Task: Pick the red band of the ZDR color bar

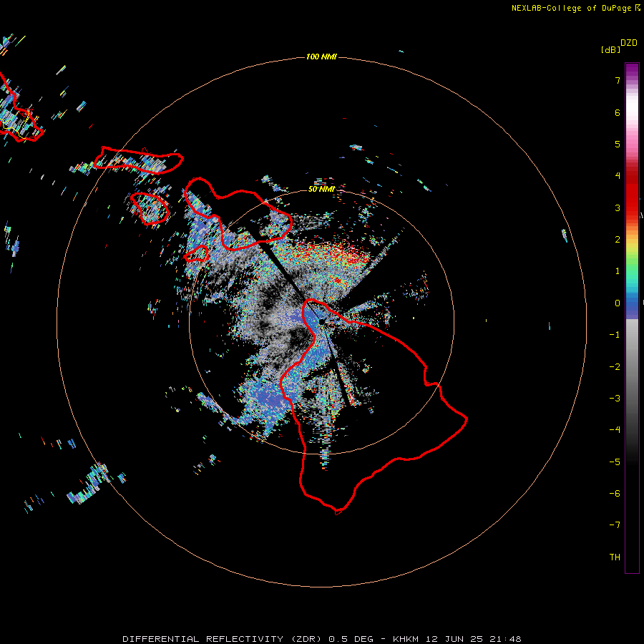Action: point(632,191)
